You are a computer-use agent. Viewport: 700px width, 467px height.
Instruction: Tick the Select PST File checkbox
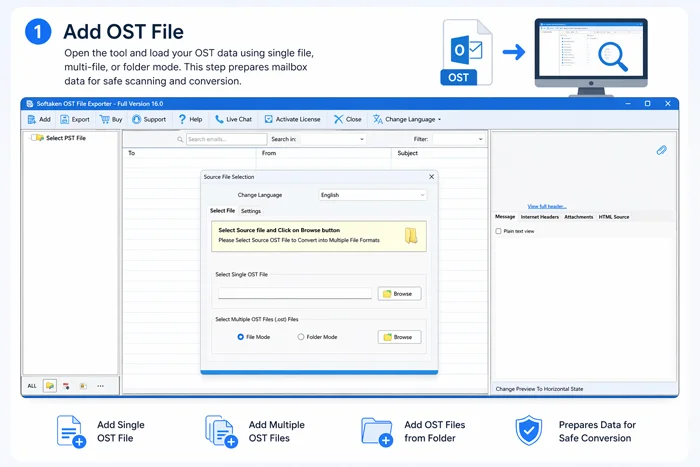pyautogui.click(x=33, y=138)
